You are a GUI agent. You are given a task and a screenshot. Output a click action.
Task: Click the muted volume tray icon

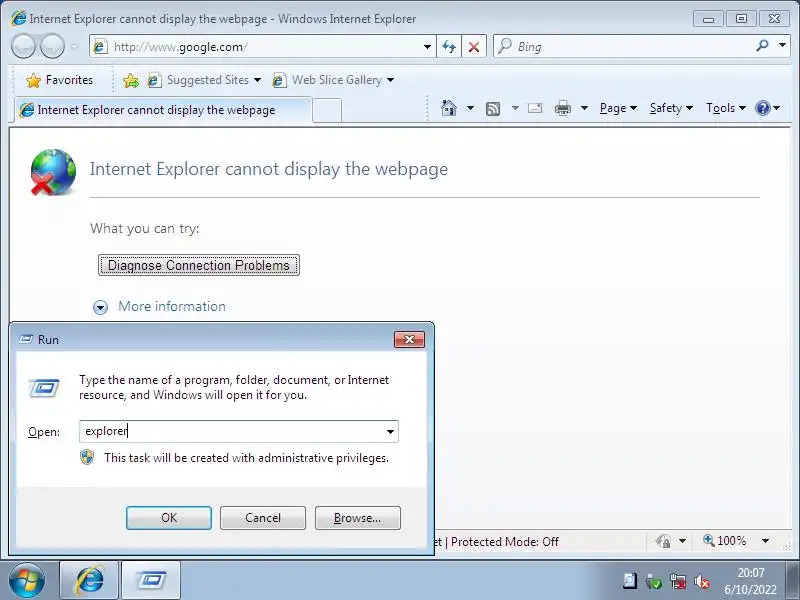tap(703, 581)
